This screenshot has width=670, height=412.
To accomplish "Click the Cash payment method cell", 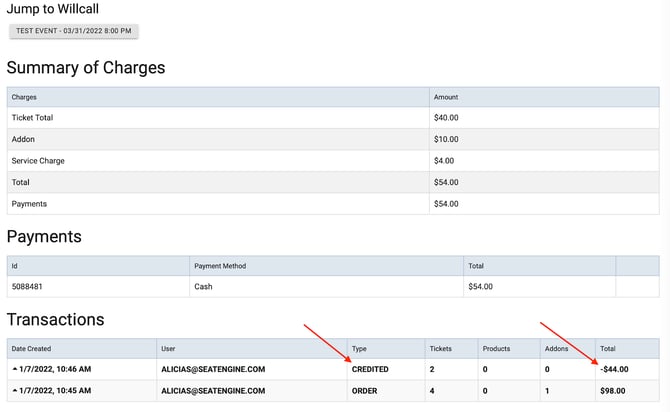I will pos(205,287).
